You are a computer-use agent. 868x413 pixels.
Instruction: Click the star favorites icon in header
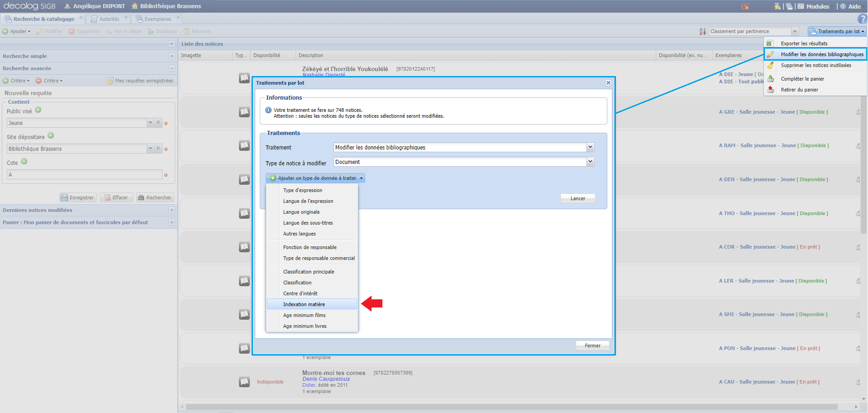pos(777,6)
